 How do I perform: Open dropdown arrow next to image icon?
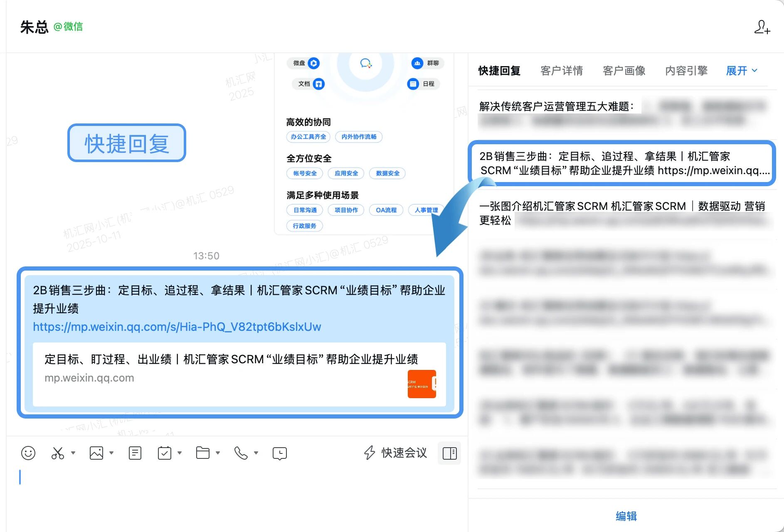click(x=111, y=453)
